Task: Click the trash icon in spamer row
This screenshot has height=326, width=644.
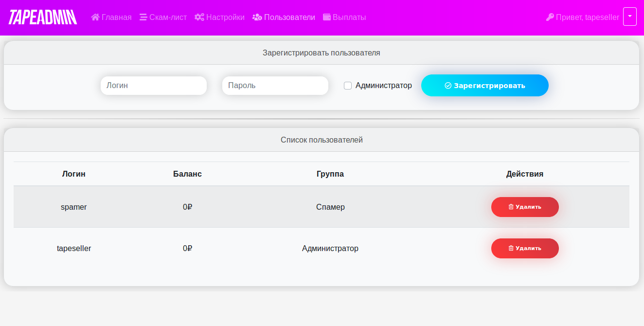Action: [511, 207]
